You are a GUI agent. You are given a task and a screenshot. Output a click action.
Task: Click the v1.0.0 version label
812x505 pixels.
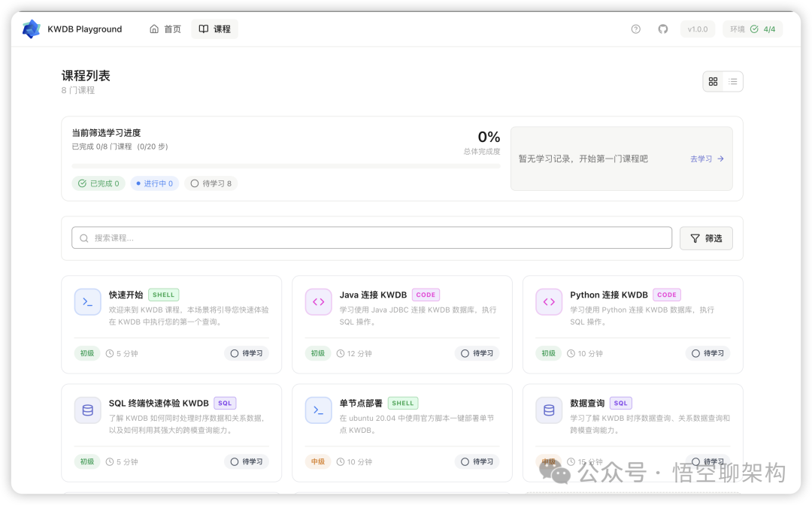698,29
